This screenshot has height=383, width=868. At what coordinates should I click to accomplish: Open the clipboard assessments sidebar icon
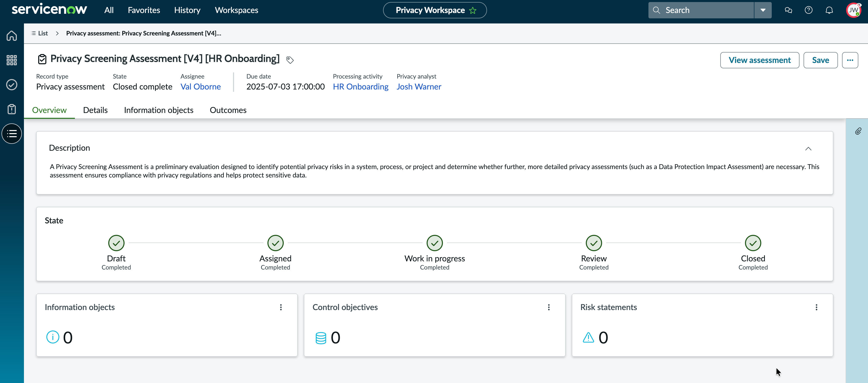pyautogui.click(x=12, y=109)
